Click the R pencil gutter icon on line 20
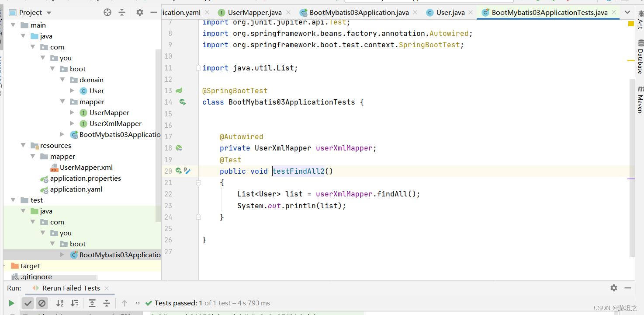This screenshot has width=644, height=315. [x=187, y=171]
